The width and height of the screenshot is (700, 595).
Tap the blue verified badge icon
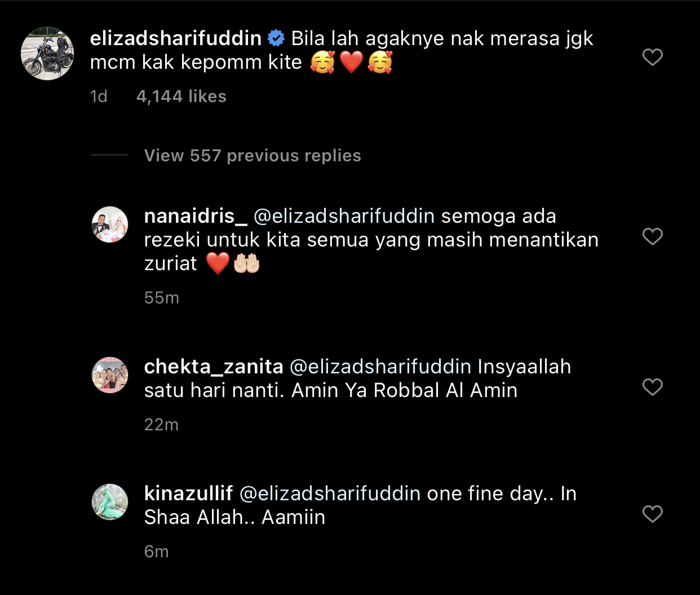[276, 38]
